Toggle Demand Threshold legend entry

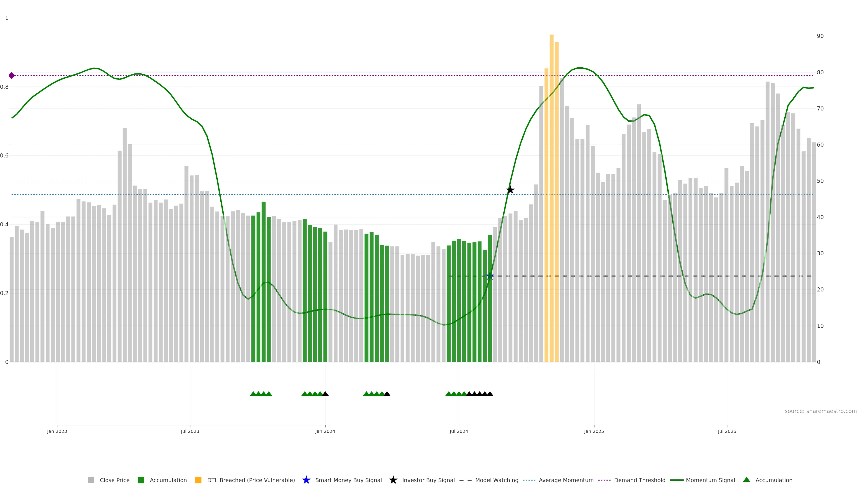point(639,480)
